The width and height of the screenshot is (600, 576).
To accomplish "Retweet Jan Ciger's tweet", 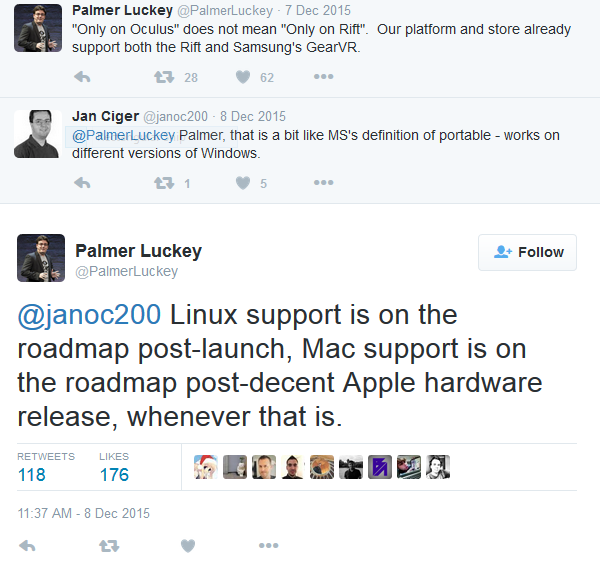I will click(162, 183).
